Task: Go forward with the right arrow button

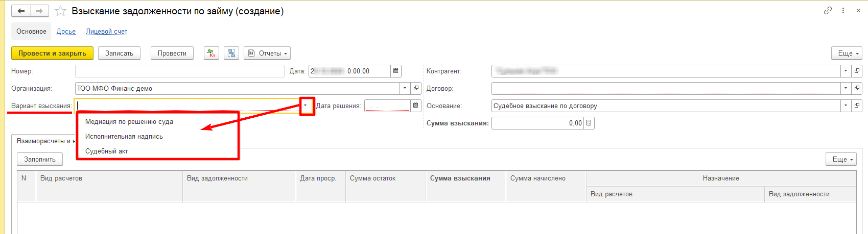Action: pos(40,11)
